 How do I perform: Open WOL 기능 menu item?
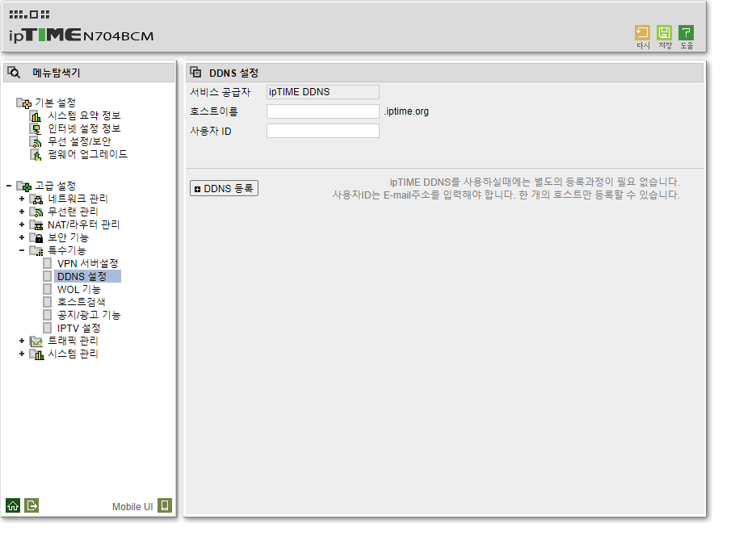pos(79,289)
